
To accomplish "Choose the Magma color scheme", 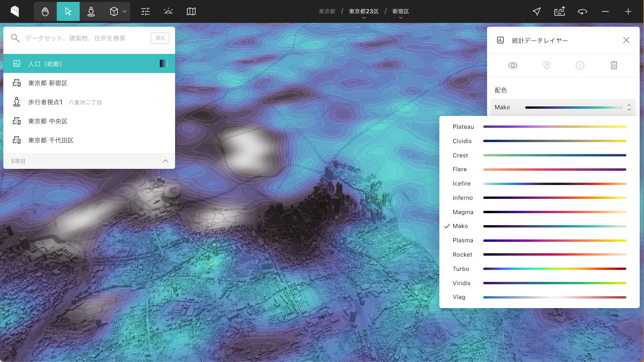I will click(x=539, y=212).
